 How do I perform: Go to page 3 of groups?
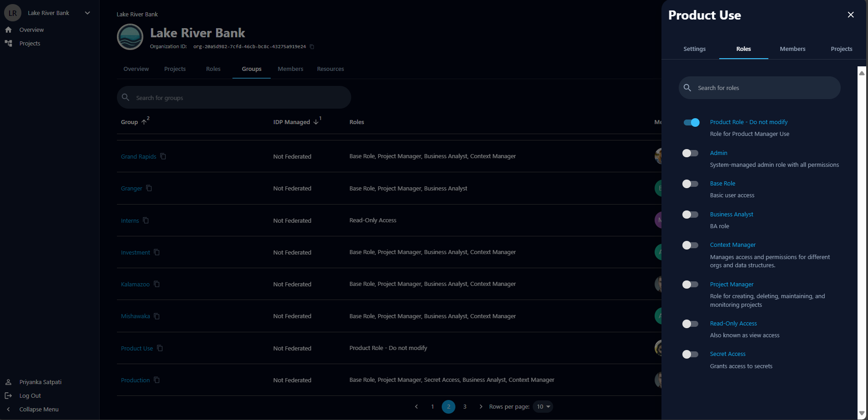pyautogui.click(x=464, y=406)
